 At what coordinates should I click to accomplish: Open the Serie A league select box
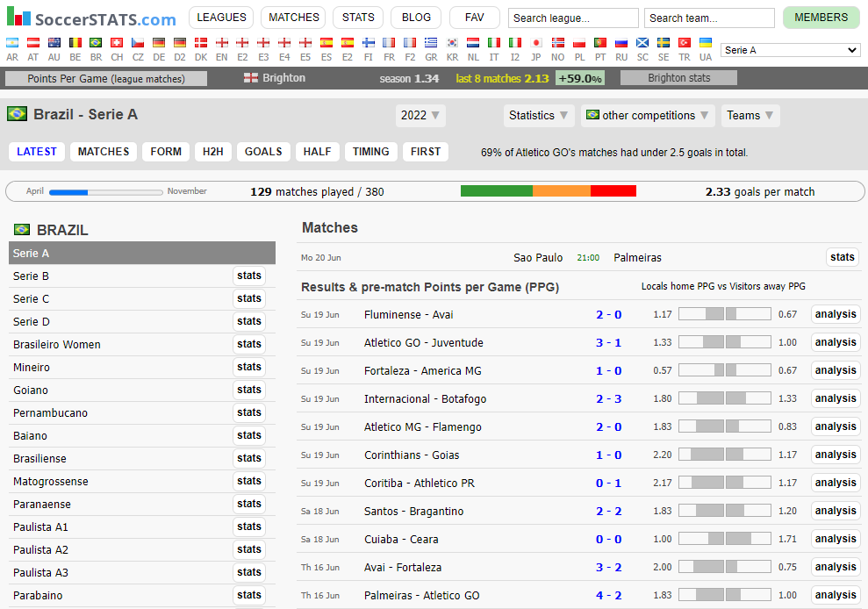[791, 50]
